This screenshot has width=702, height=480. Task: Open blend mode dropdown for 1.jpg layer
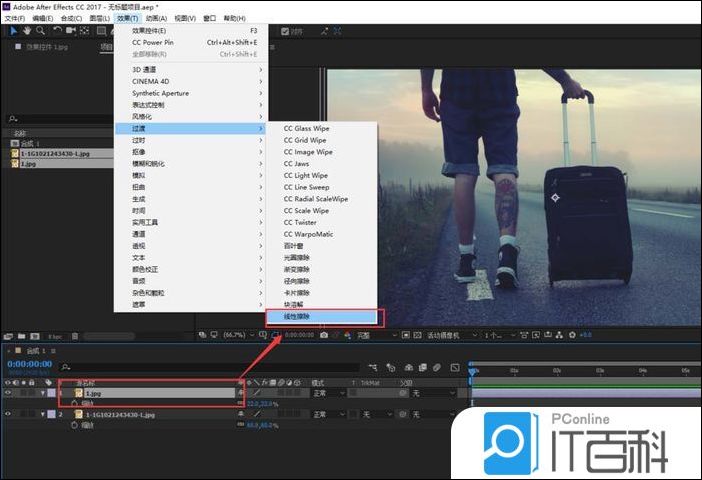tap(326, 393)
